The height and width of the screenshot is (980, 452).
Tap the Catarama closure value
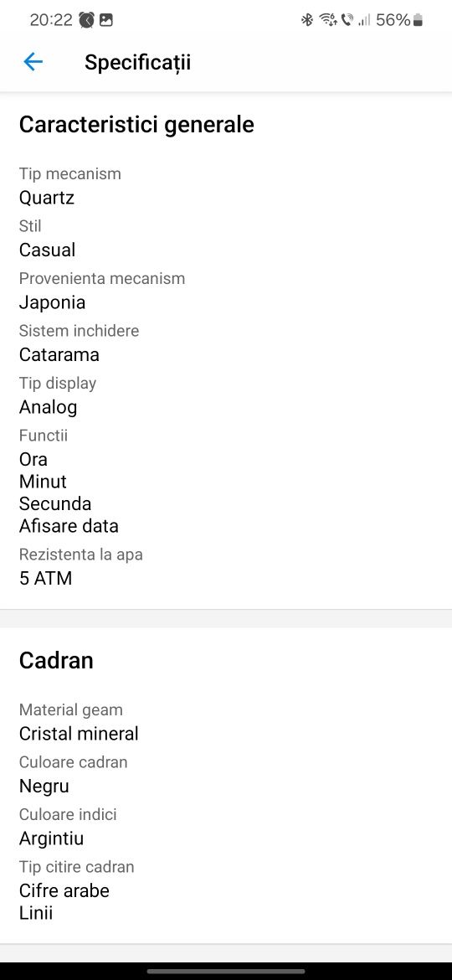pos(59,355)
